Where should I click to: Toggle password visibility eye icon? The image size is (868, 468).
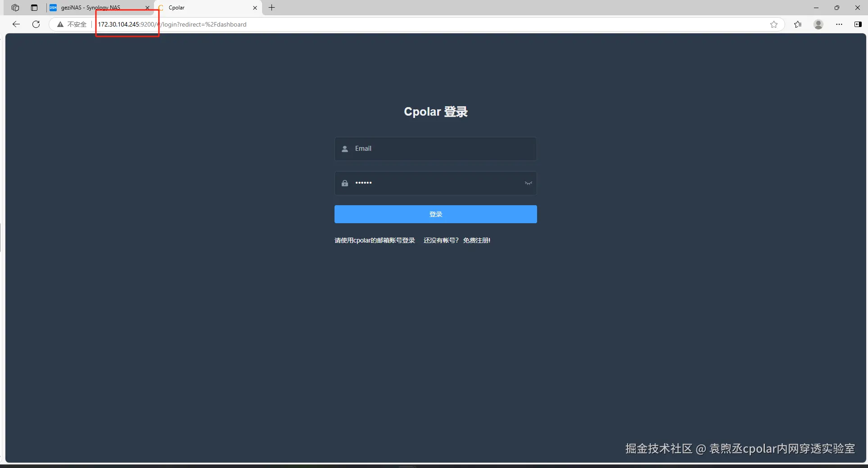529,183
